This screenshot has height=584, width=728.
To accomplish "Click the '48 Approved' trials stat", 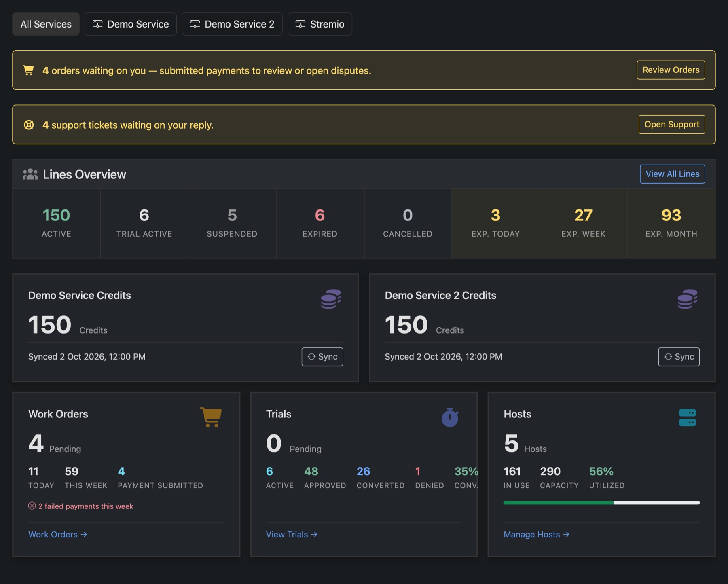I will click(x=325, y=478).
